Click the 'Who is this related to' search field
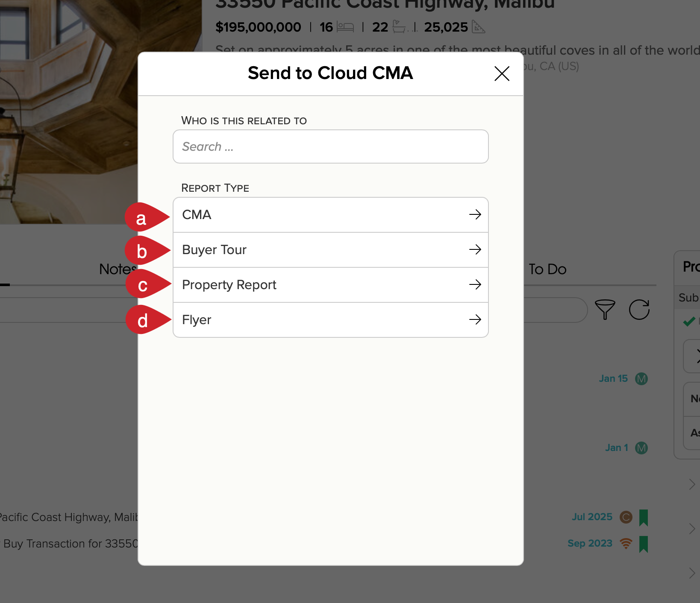 pos(331,146)
